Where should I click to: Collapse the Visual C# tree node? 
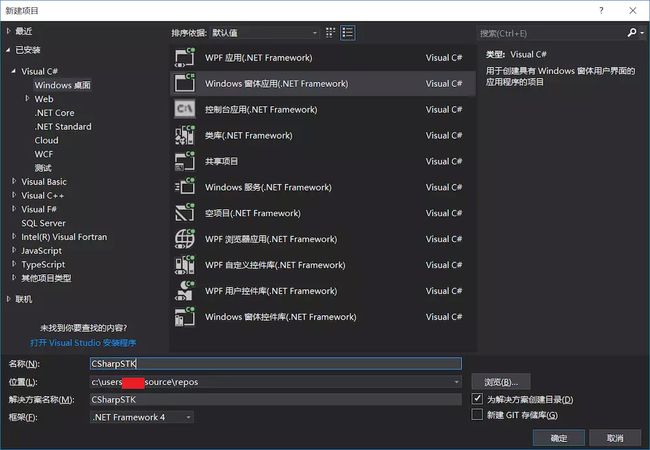[14, 71]
